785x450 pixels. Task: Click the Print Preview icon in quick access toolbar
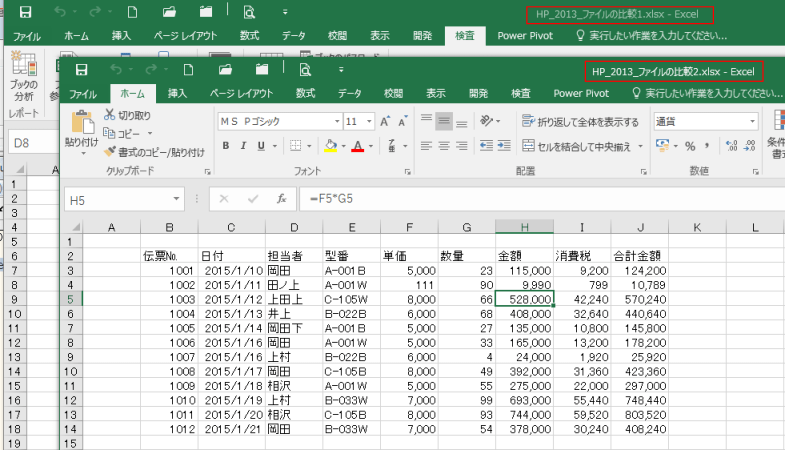[307, 70]
